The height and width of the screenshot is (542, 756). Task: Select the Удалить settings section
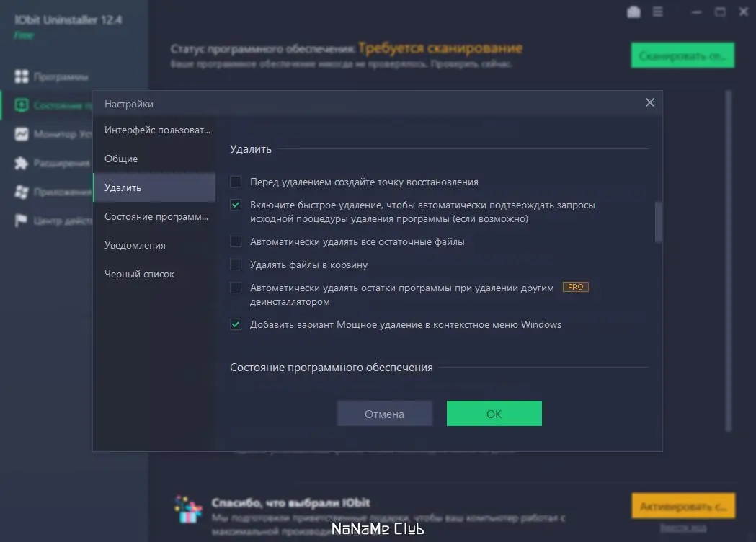coord(154,187)
